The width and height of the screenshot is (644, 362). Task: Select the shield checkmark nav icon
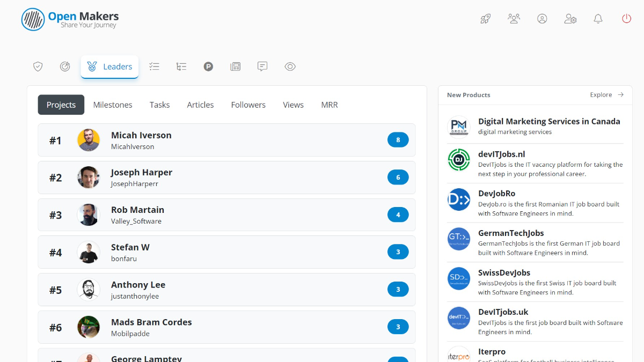(x=38, y=67)
